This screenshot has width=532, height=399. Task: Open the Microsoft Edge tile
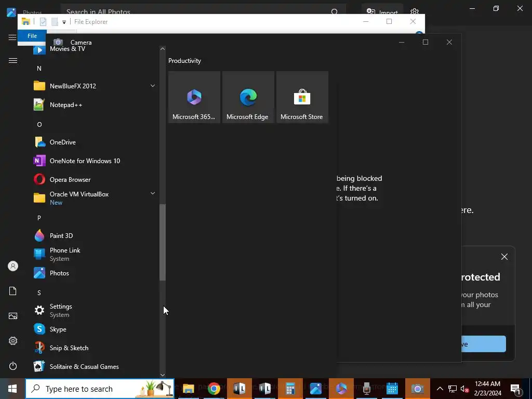pyautogui.click(x=248, y=97)
